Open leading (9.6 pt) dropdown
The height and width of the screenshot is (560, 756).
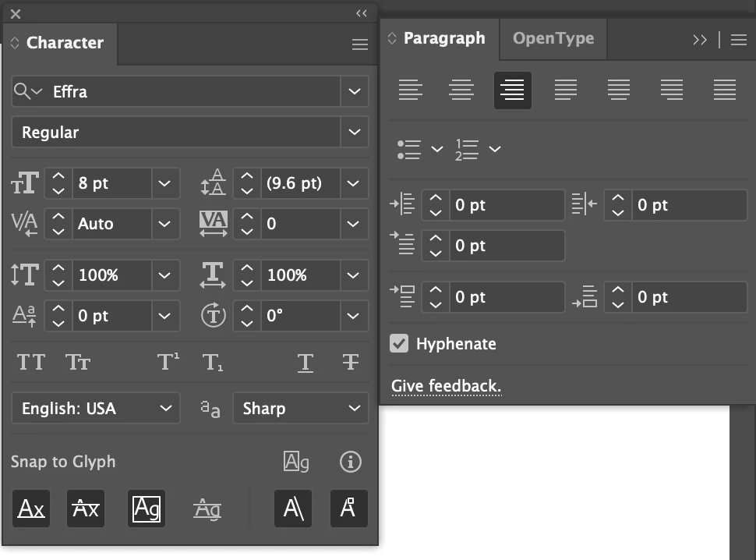(x=353, y=183)
